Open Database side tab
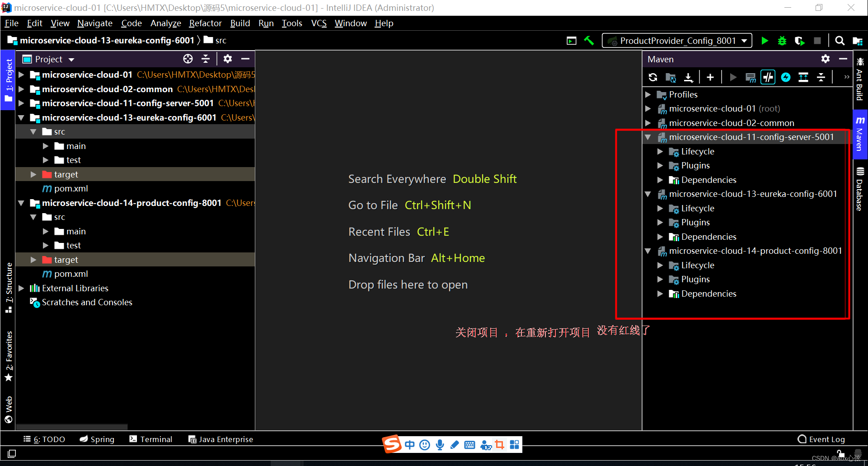The image size is (868, 466). point(860,188)
